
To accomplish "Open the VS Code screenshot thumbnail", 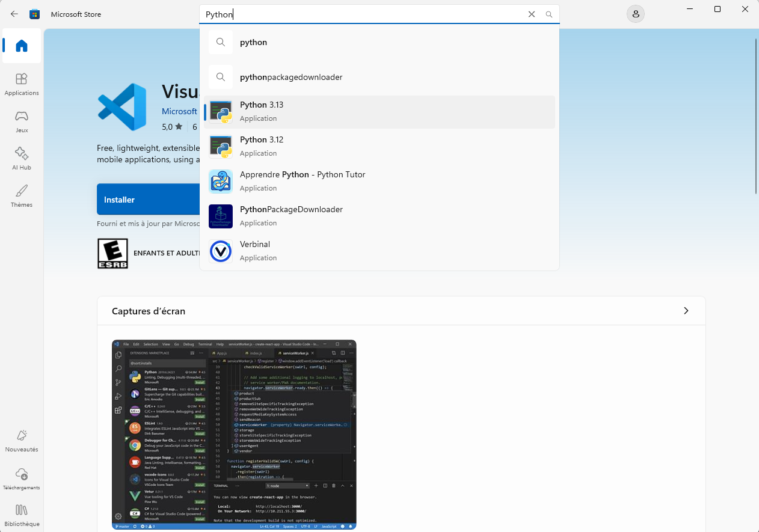I will point(234,435).
